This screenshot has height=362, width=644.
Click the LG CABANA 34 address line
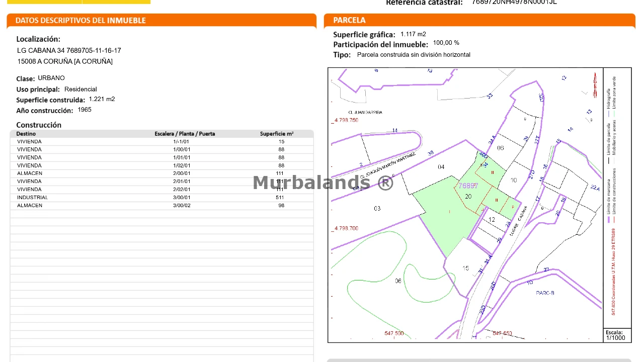[69, 51]
